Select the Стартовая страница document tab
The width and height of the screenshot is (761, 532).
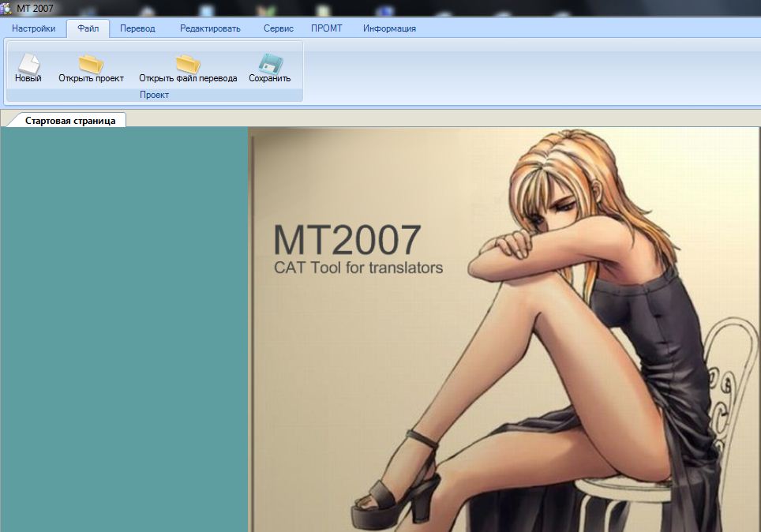click(x=70, y=121)
